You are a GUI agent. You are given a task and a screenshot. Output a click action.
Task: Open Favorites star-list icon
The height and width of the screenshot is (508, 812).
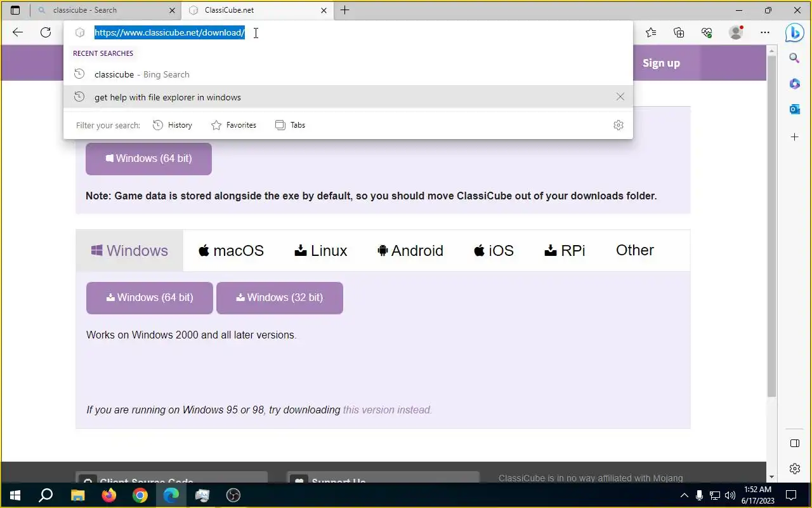pos(651,32)
